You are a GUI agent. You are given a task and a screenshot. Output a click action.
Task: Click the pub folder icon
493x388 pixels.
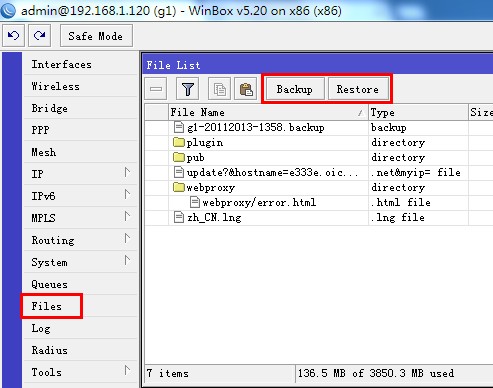(x=179, y=157)
